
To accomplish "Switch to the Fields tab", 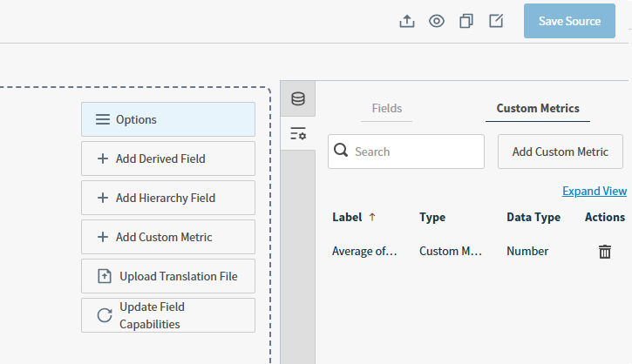I will (386, 108).
